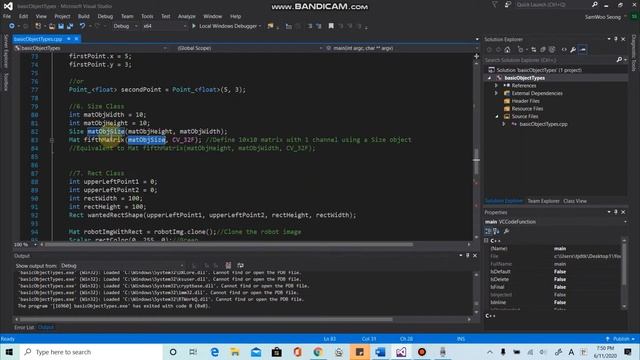This screenshot has width=640, height=360.
Task: Switch to the Class View tab
Action: 575,201
